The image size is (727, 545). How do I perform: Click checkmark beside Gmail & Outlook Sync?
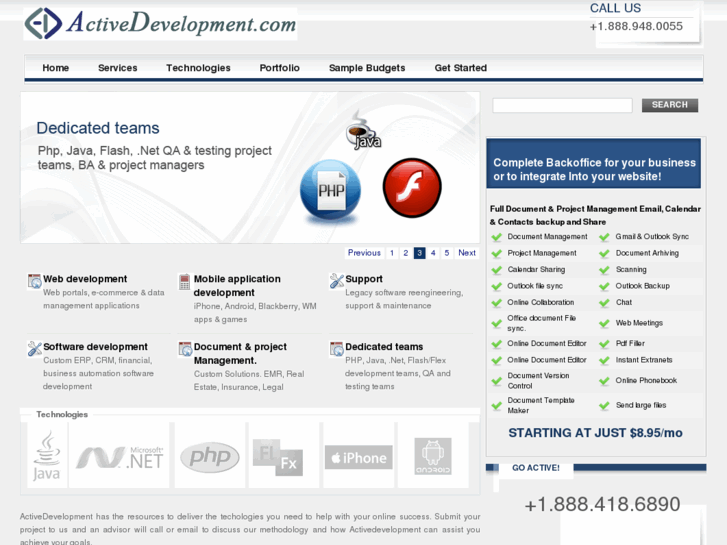click(604, 237)
